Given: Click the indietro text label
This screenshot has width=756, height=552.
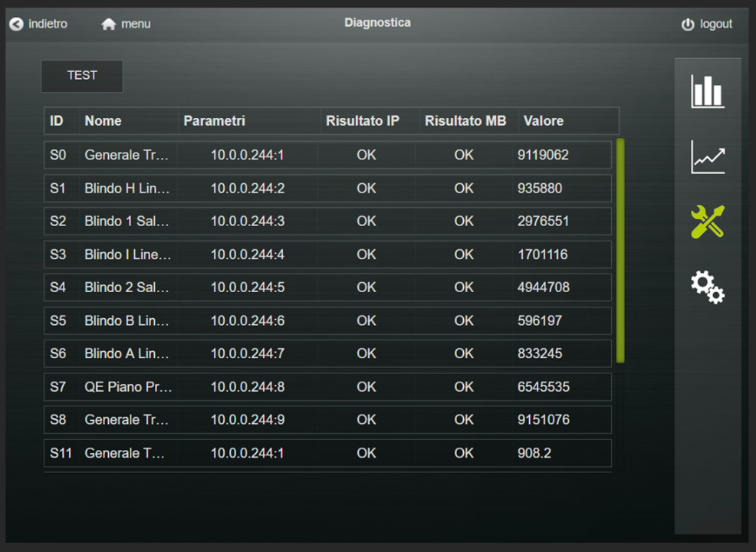Looking at the screenshot, I should (x=48, y=25).
